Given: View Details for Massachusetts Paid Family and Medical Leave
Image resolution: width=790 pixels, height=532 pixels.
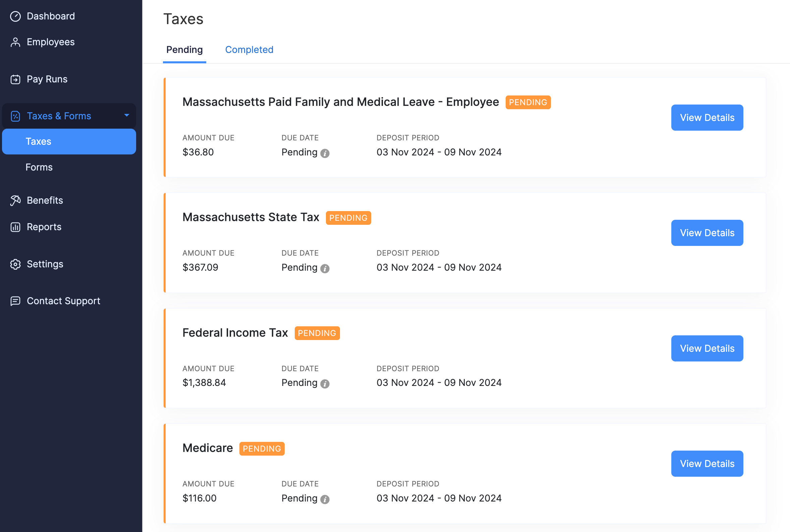Looking at the screenshot, I should coord(707,117).
